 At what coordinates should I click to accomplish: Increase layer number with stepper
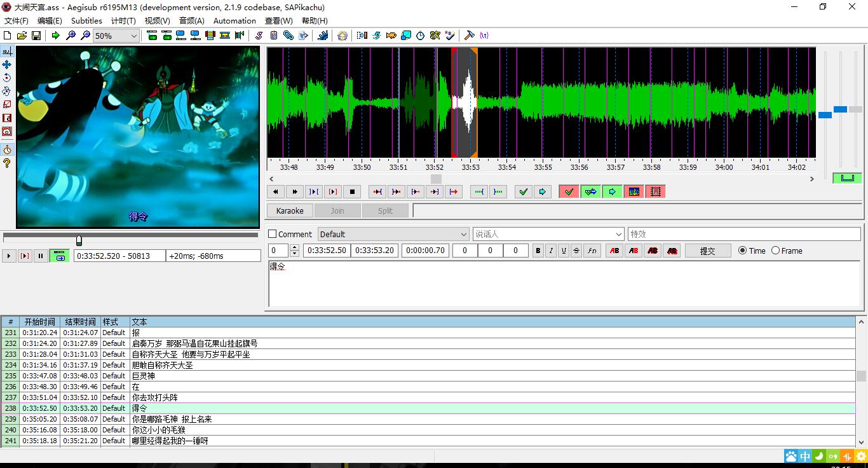click(x=294, y=247)
